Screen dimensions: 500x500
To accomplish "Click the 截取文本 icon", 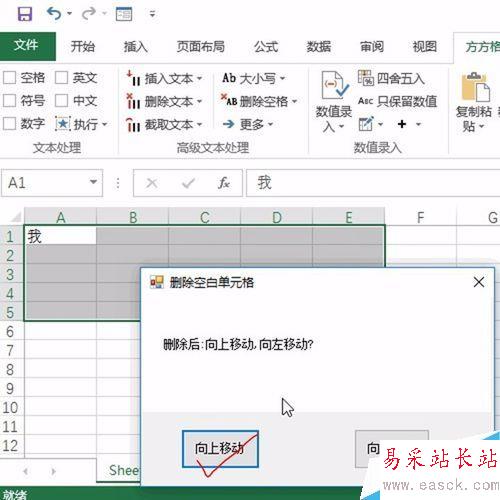I will 133,125.
